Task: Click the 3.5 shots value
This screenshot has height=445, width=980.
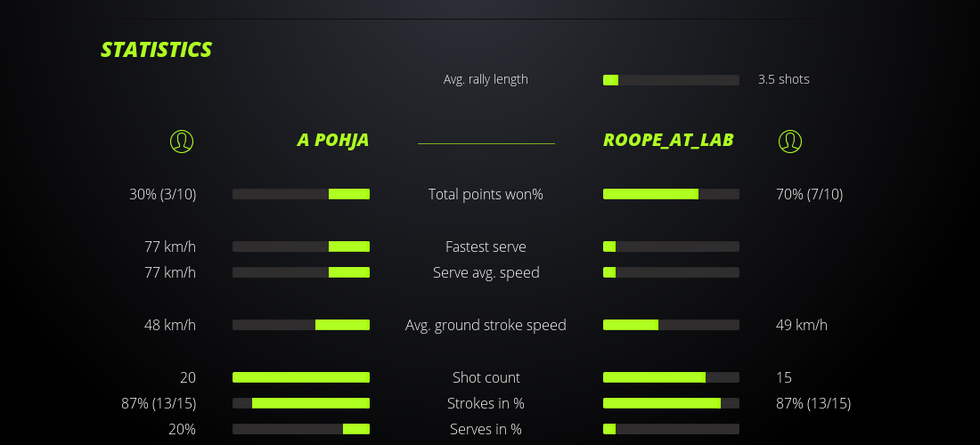Action: pos(784,79)
